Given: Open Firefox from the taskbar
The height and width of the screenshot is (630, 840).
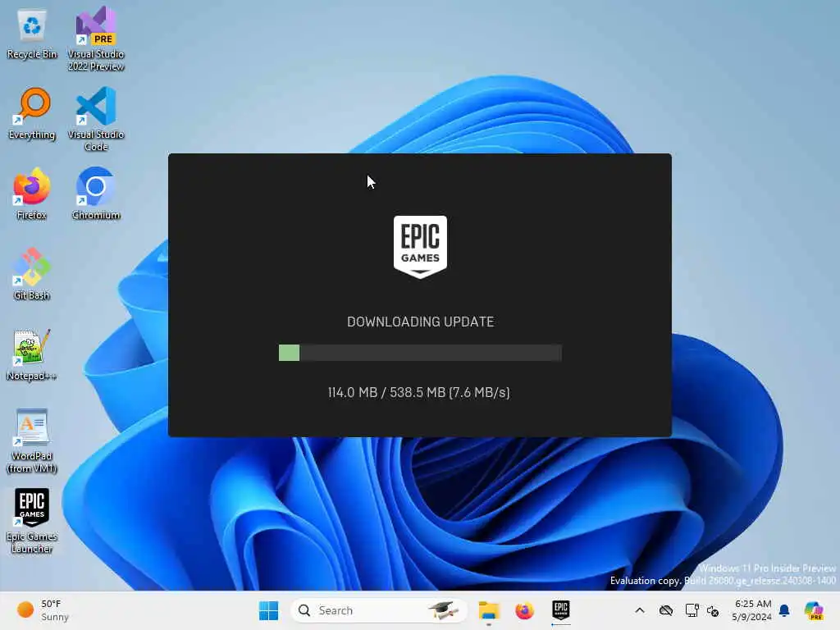Looking at the screenshot, I should [524, 610].
